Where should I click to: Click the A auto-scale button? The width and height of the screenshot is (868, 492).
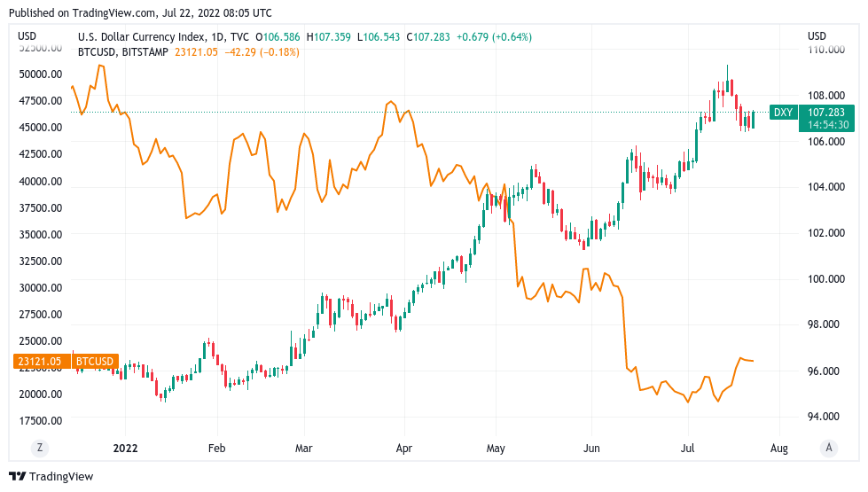click(829, 448)
